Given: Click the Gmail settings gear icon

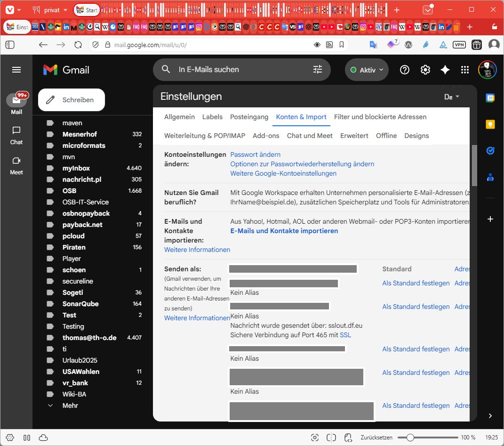Looking at the screenshot, I should (425, 70).
